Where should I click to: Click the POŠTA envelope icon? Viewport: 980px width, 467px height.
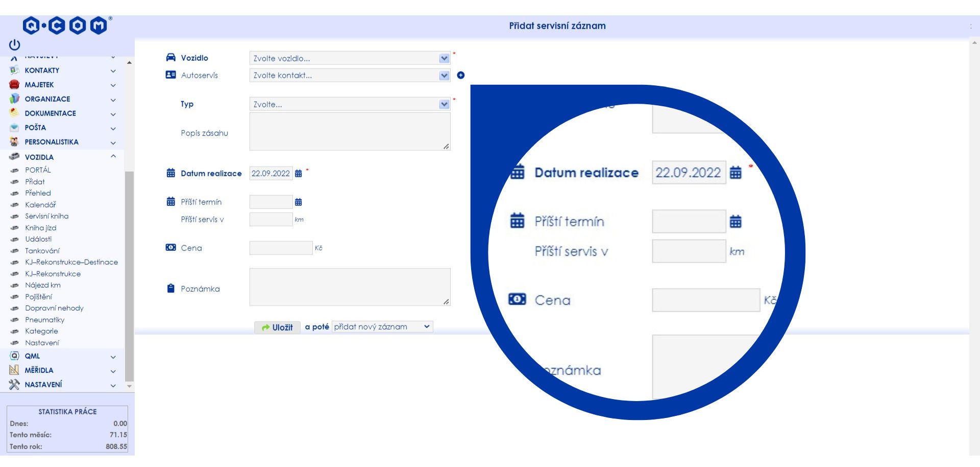14,127
